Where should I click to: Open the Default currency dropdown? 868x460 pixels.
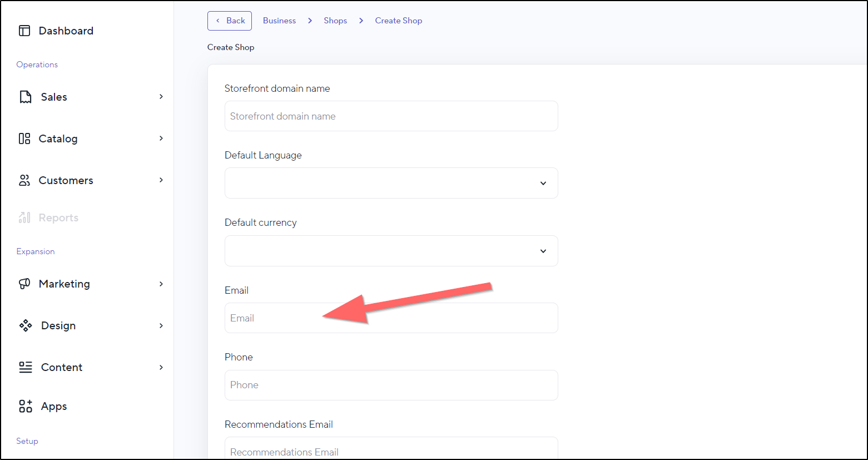click(x=391, y=251)
